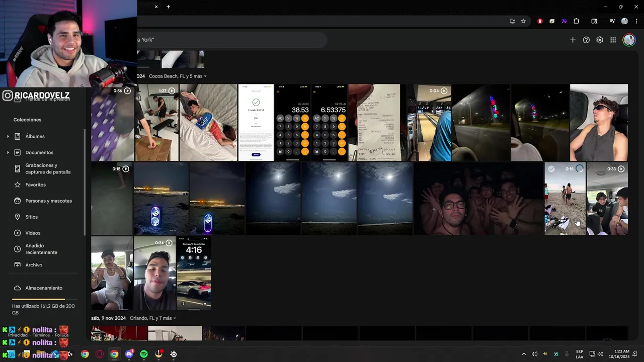Open the Google apps grid
The image size is (644, 362).
[613, 40]
